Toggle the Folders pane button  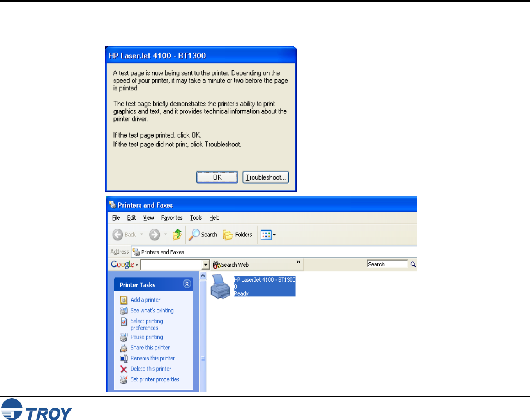(237, 235)
